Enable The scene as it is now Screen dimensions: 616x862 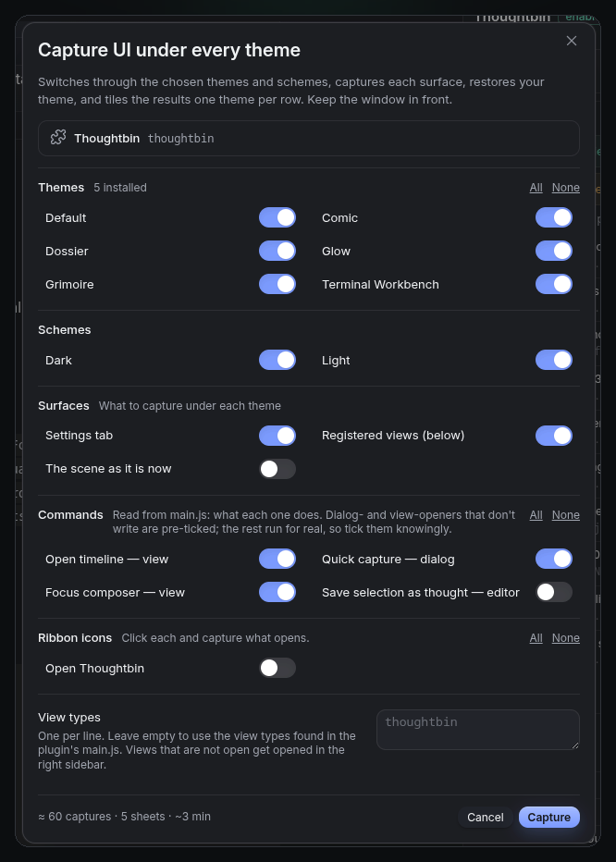pos(277,469)
